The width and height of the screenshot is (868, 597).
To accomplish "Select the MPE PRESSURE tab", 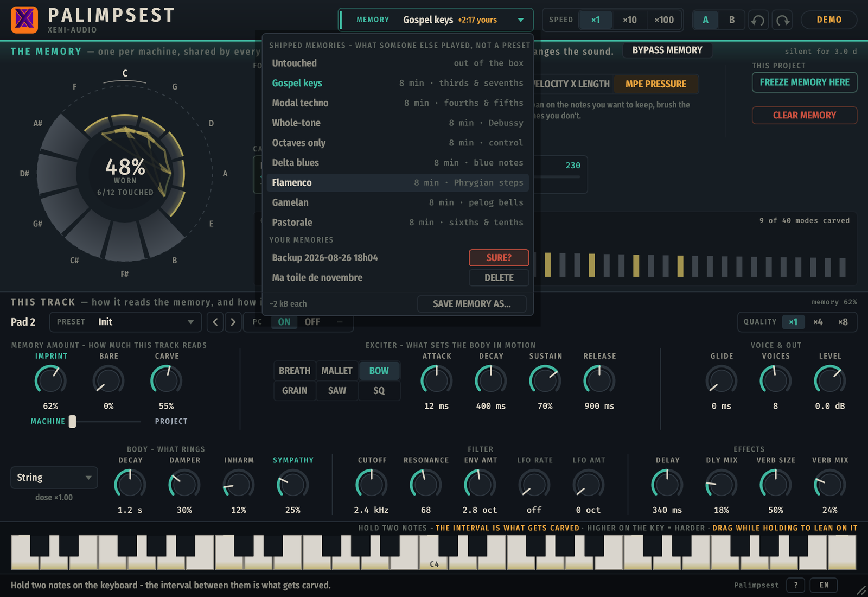I will coord(656,84).
